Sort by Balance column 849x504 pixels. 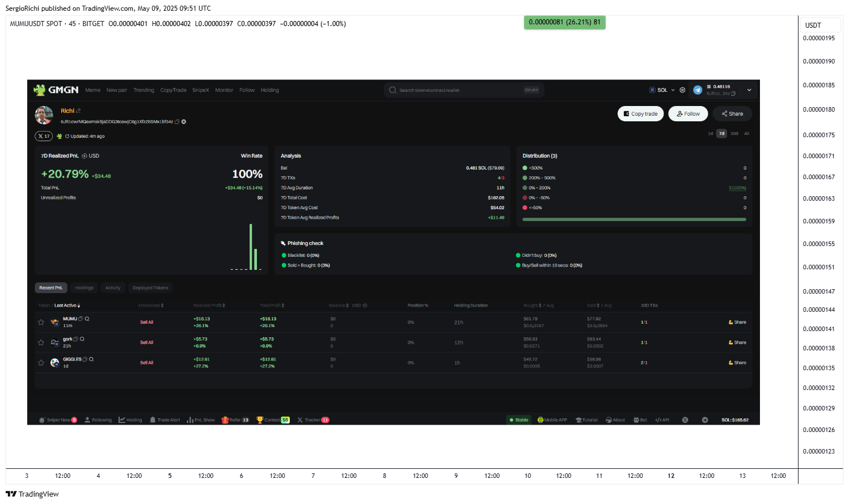[339, 306]
